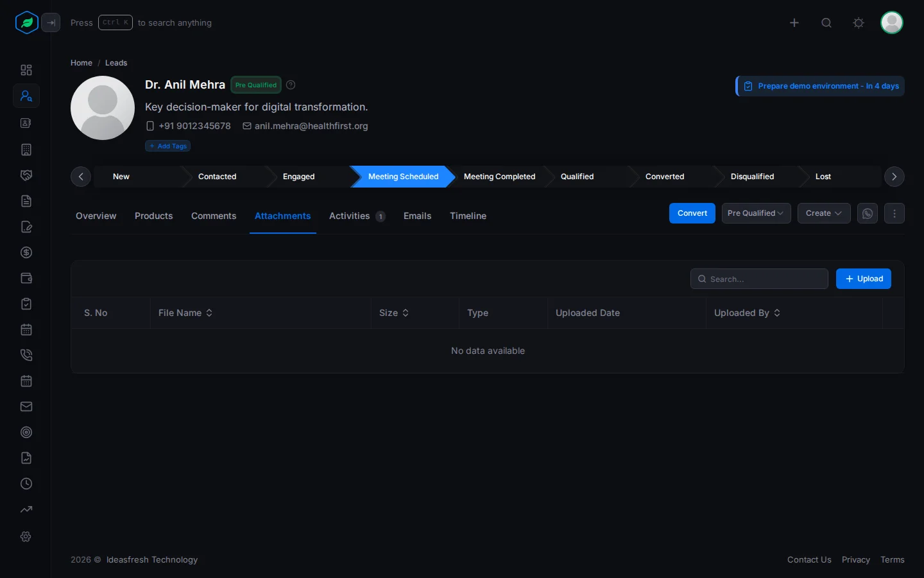Screen dimensions: 924x578
Task: Open the dashboard grid icon in sidebar
Action: [x=26, y=70]
